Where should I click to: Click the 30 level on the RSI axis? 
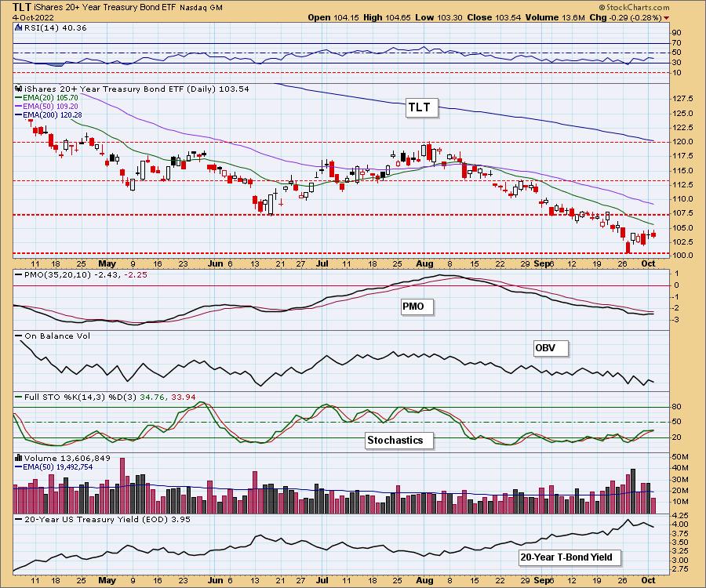(677, 63)
